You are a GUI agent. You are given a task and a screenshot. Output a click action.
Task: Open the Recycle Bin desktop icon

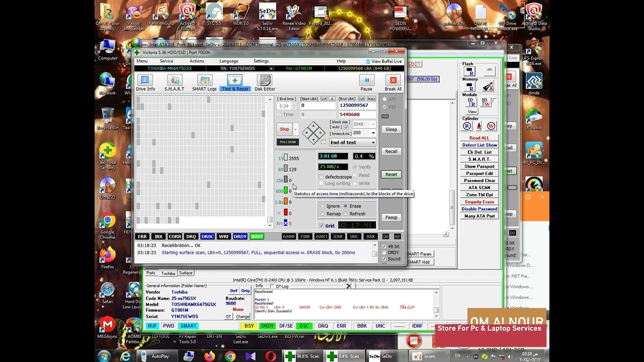click(107, 119)
